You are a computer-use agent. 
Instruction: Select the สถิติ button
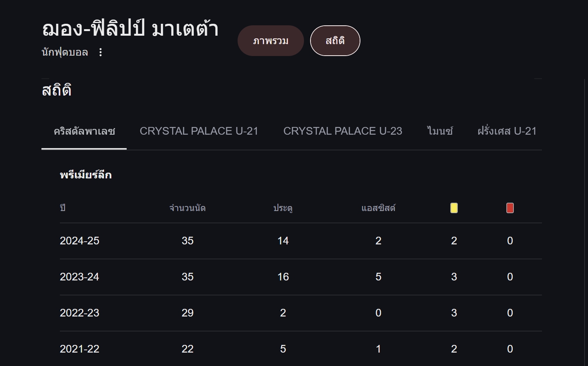pos(335,41)
